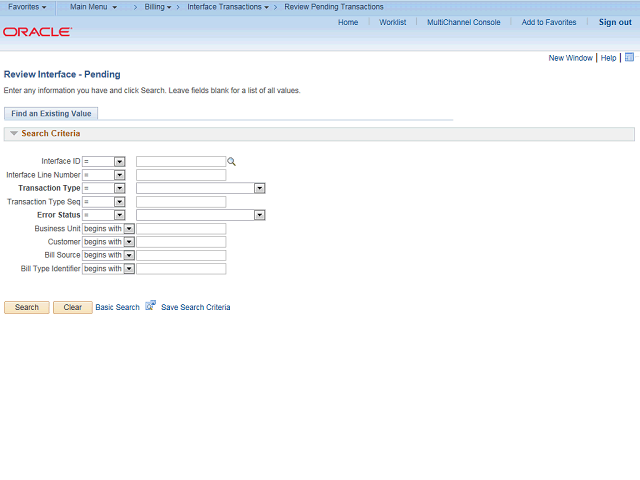Click Review Pending Transactions breadcrumb
The width and height of the screenshot is (640, 480).
pyautogui.click(x=334, y=7)
